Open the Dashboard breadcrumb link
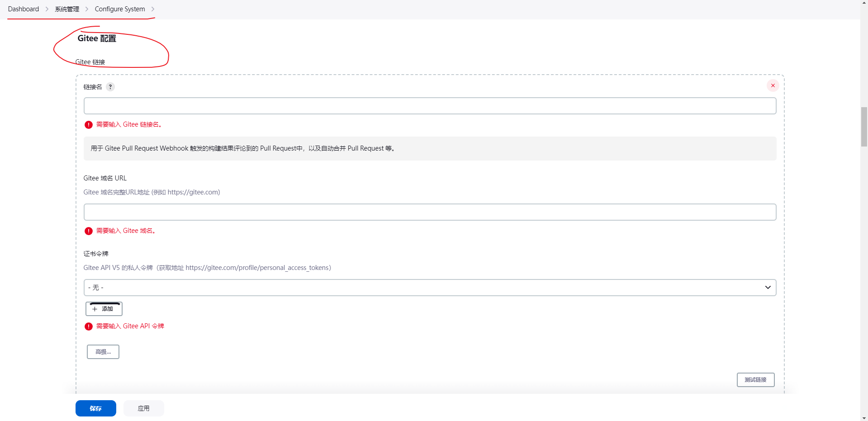The width and height of the screenshot is (868, 421). click(x=24, y=9)
